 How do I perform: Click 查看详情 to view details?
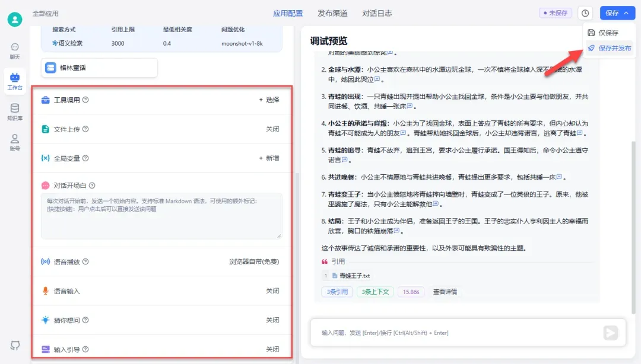[x=445, y=292]
